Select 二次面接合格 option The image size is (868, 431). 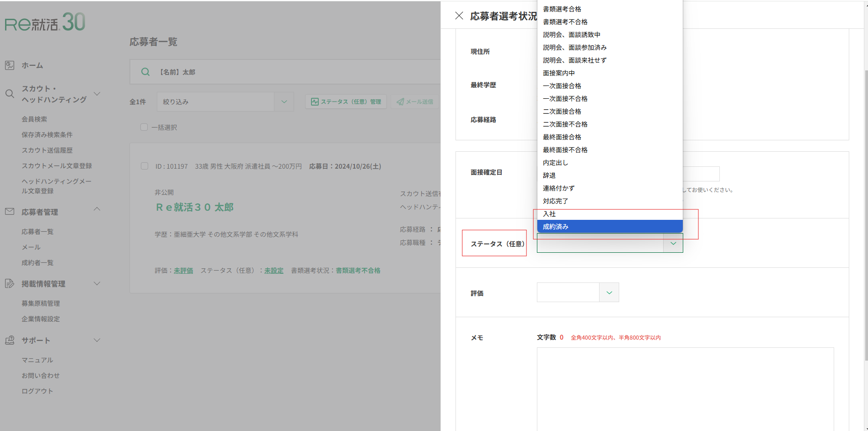click(610, 112)
